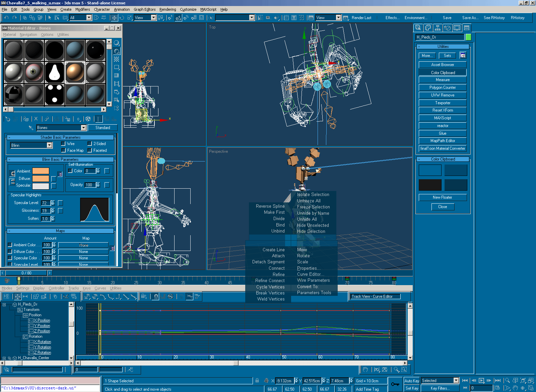Click the Ambient color swatch
Image resolution: width=536 pixels, height=392 pixels.
(x=41, y=171)
